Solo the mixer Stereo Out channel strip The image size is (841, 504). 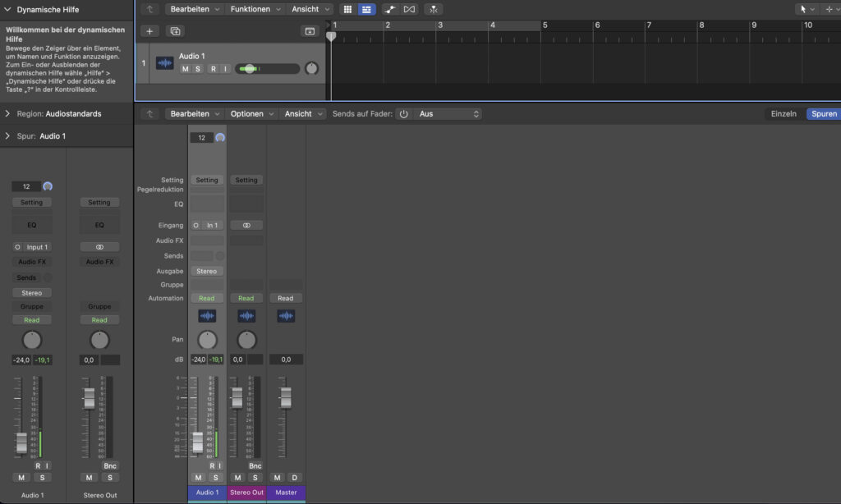[x=255, y=478]
